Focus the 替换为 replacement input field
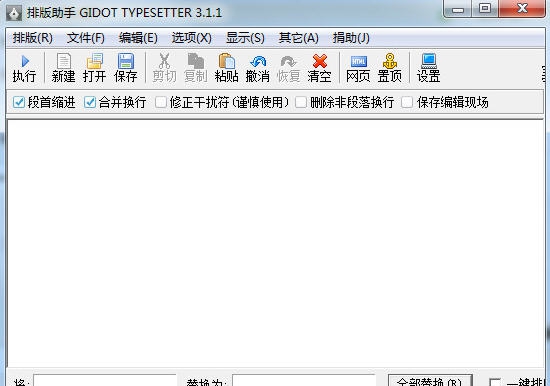The height and width of the screenshot is (386, 550). pyautogui.click(x=304, y=380)
